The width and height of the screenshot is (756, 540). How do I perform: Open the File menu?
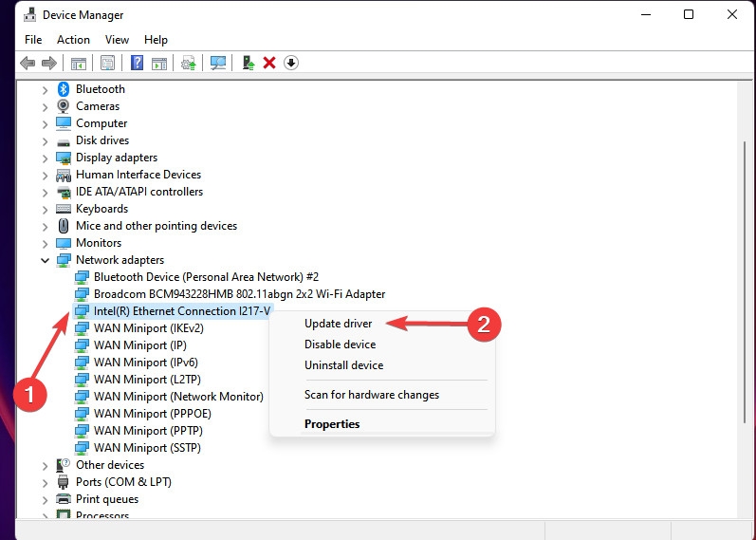[x=33, y=40]
